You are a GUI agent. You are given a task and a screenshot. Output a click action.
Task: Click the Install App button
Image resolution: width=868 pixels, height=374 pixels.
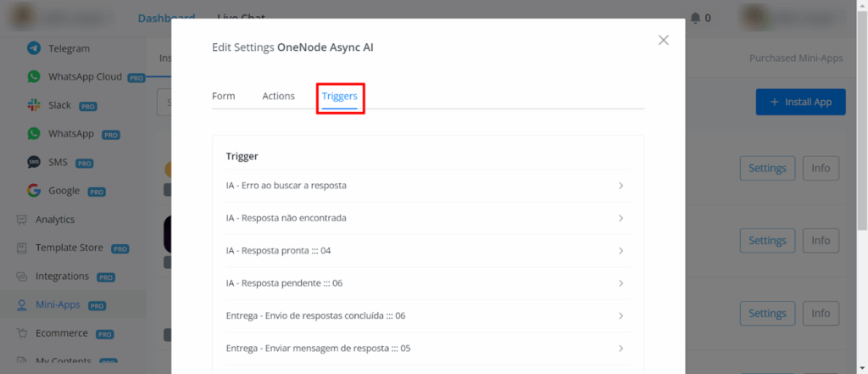tap(800, 103)
